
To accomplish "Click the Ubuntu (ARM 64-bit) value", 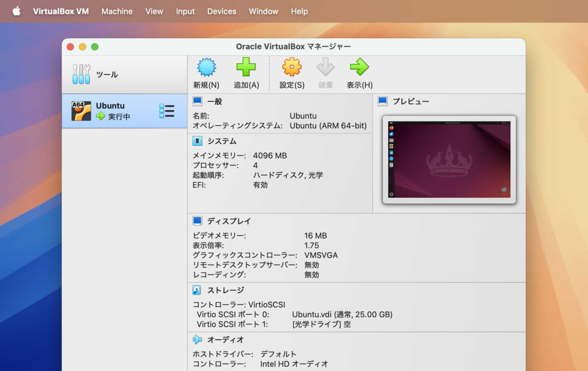I will click(x=328, y=126).
